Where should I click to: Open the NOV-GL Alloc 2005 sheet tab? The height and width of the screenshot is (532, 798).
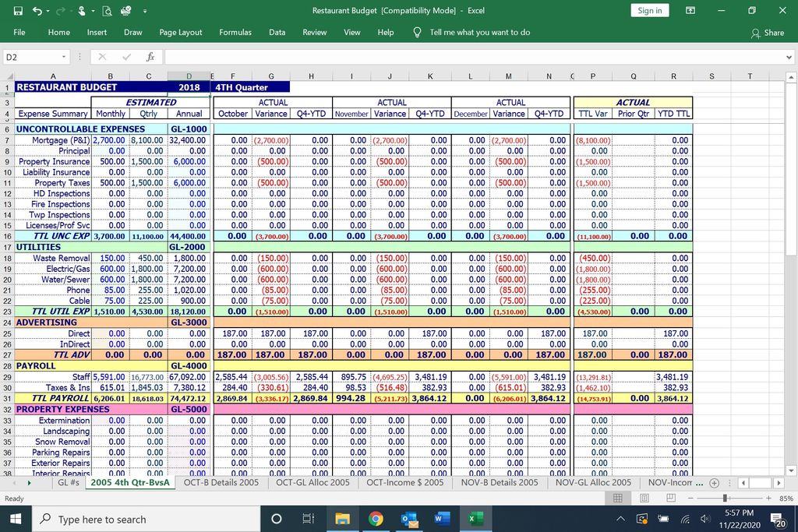pyautogui.click(x=593, y=483)
